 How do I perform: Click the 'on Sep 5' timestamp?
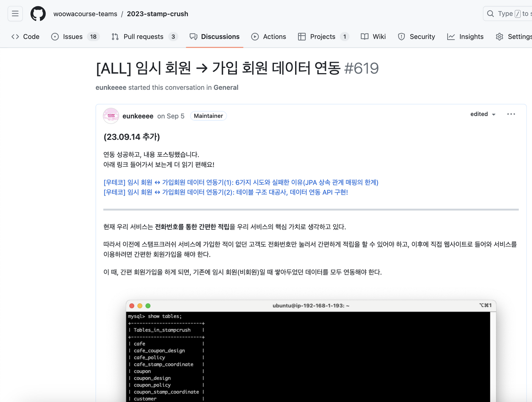coord(171,116)
